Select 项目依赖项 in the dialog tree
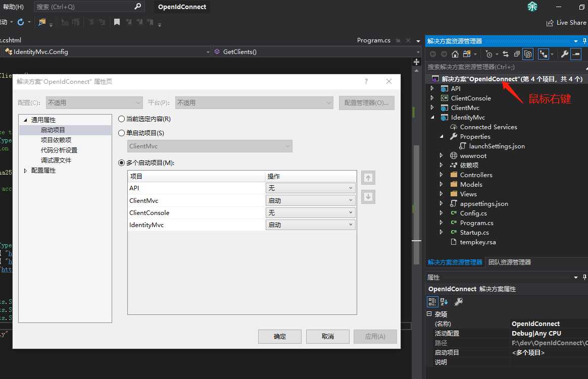 click(56, 140)
